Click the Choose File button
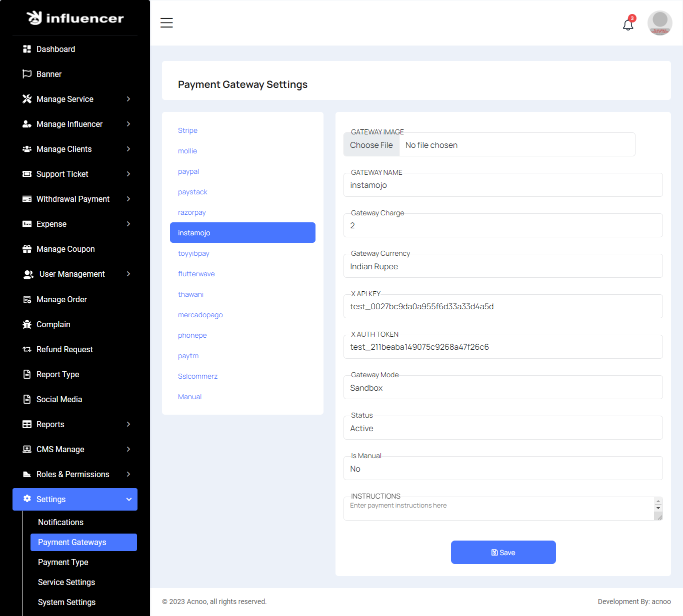Viewport: 683px width, 616px height. (371, 145)
